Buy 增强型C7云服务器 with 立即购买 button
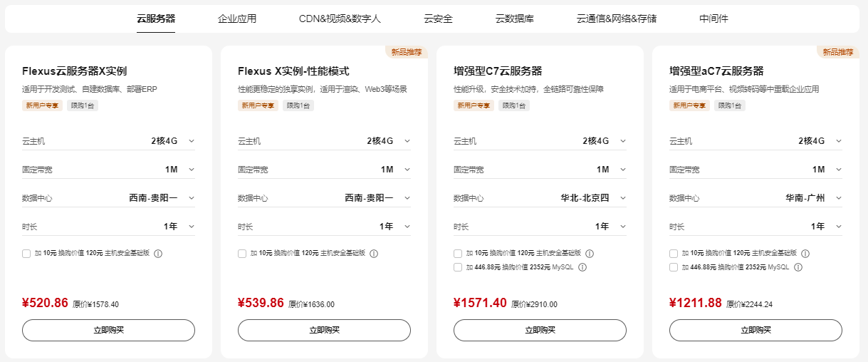868x362 pixels. pyautogui.click(x=540, y=330)
